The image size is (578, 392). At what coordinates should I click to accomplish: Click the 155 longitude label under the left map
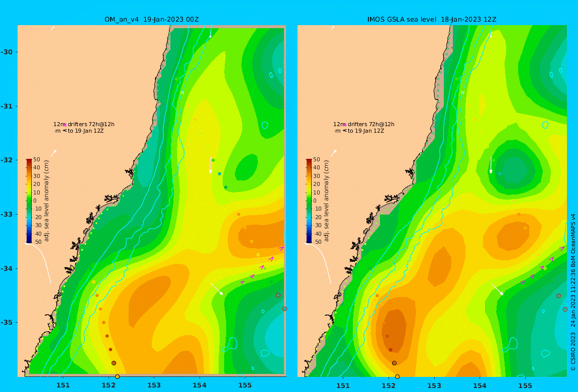point(245,385)
